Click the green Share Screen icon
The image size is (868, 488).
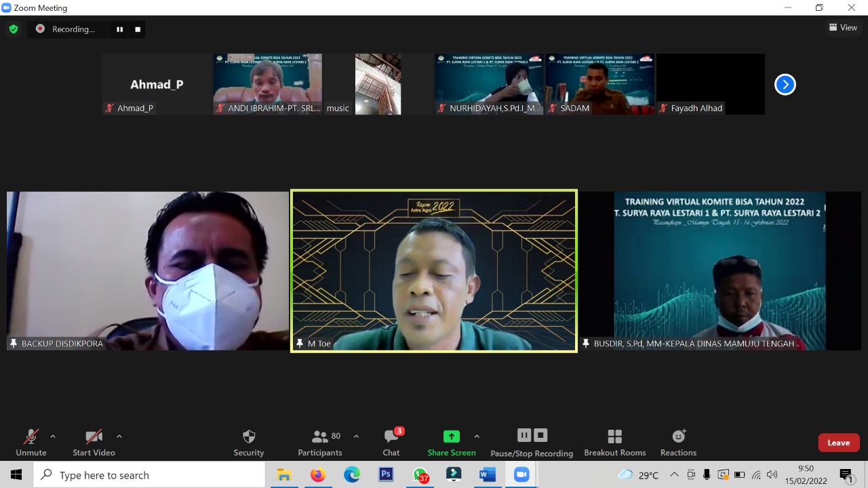click(x=451, y=436)
